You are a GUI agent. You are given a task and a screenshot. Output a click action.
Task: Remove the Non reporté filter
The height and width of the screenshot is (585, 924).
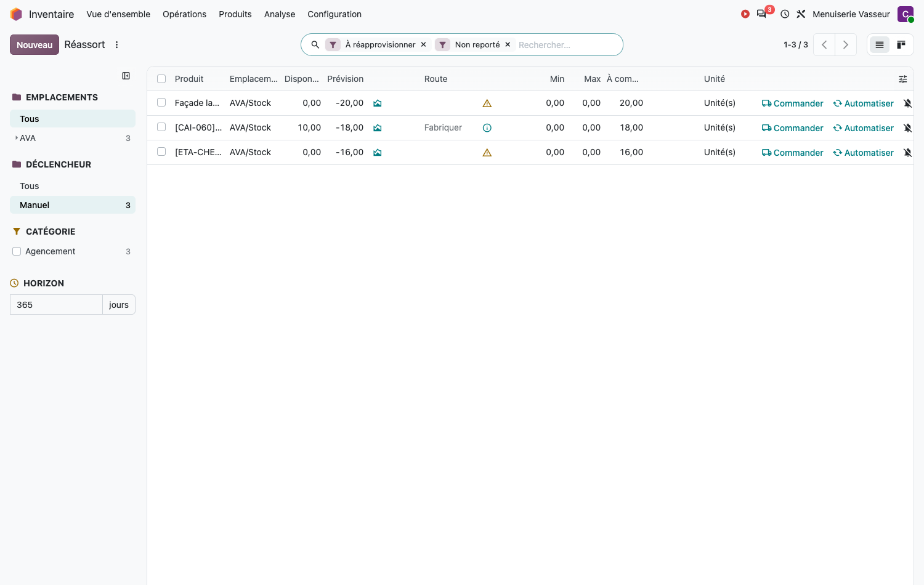click(508, 45)
